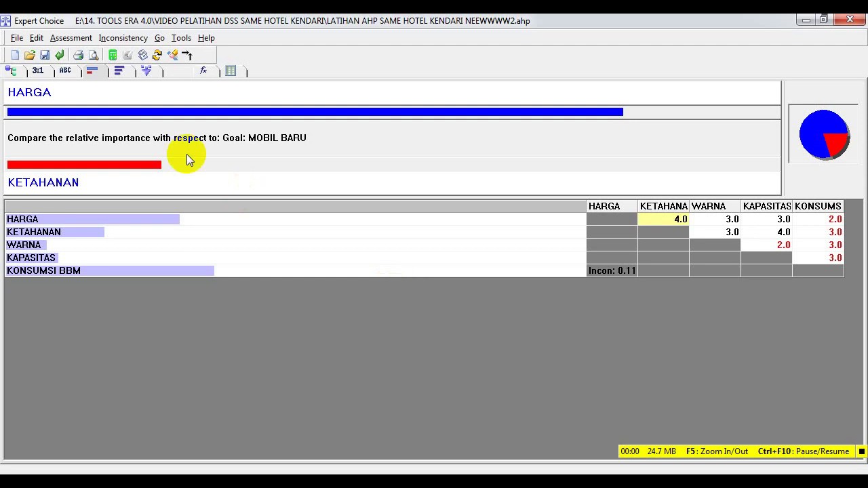Open the funnel synthesis tab
The width and height of the screenshot is (868, 488).
[146, 70]
